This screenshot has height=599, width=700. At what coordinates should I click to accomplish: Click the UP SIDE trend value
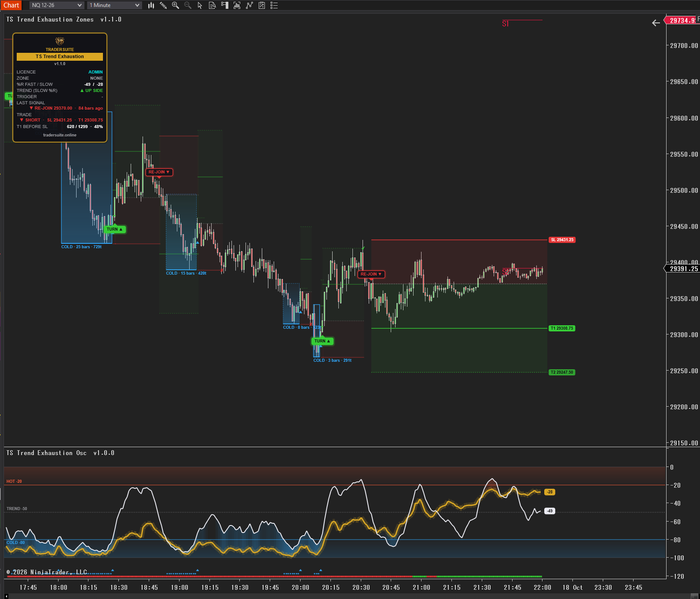(92, 91)
